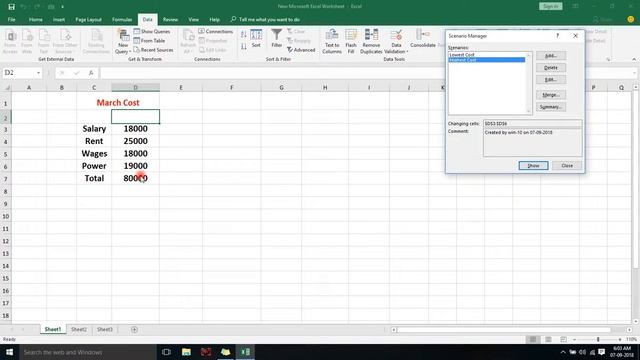This screenshot has width=640, height=360.
Task: Click the Salary label cell
Action: [x=94, y=129]
